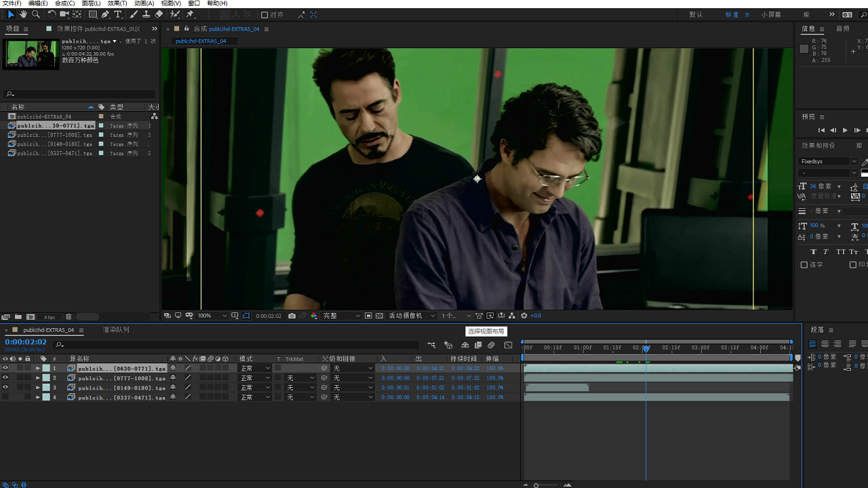Screen dimensions: 868x488
Task: Click the snapshot camera icon in viewer
Action: pyautogui.click(x=292, y=316)
